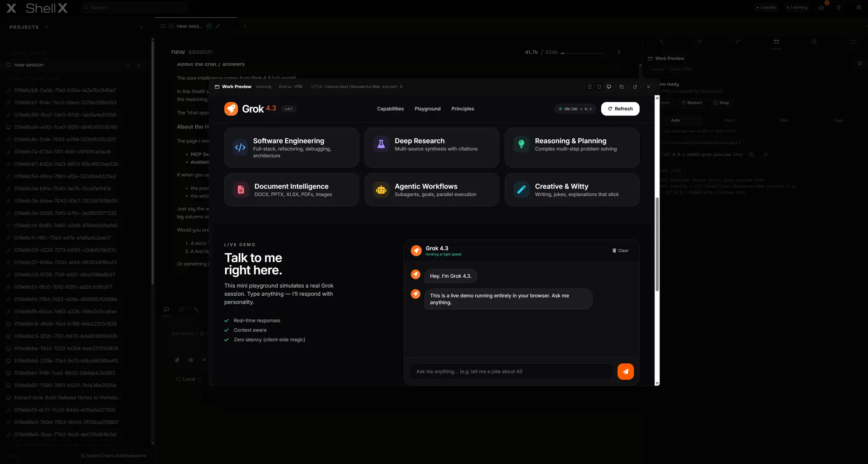
Task: Click the Software Engineering capability card title
Action: (288, 141)
